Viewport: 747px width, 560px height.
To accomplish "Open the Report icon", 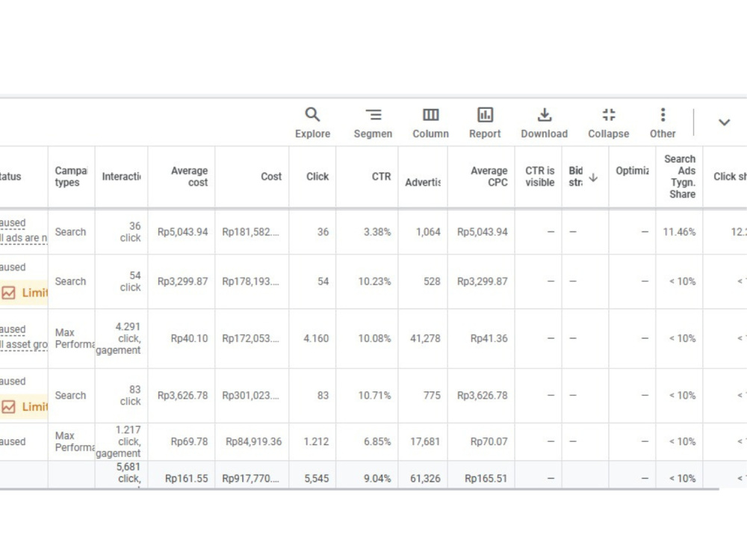I will 485,115.
